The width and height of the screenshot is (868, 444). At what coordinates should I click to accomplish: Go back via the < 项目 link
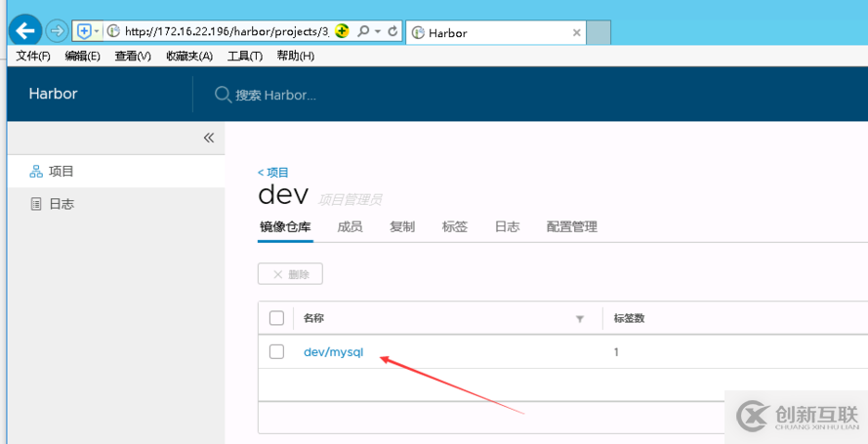[273, 173]
